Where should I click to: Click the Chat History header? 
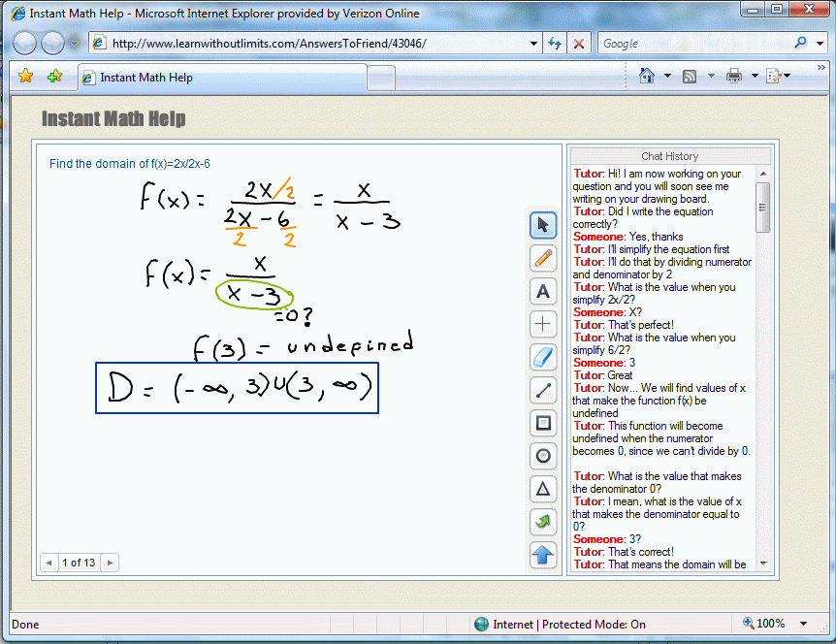pyautogui.click(x=670, y=156)
